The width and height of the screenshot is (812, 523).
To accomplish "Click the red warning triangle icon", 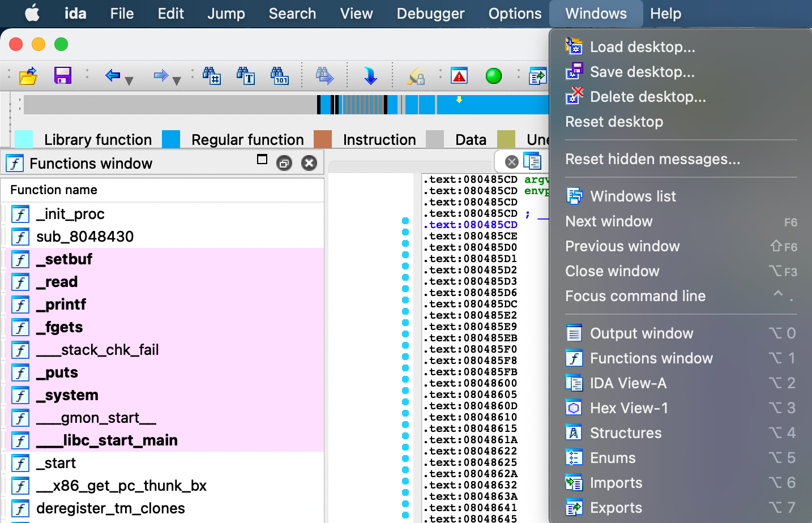I will [x=459, y=75].
